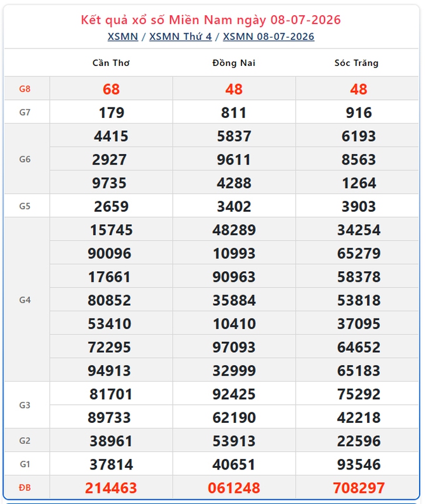Select the Sóc Trăng column header
Viewport: 426px width, 504px height.
point(357,63)
